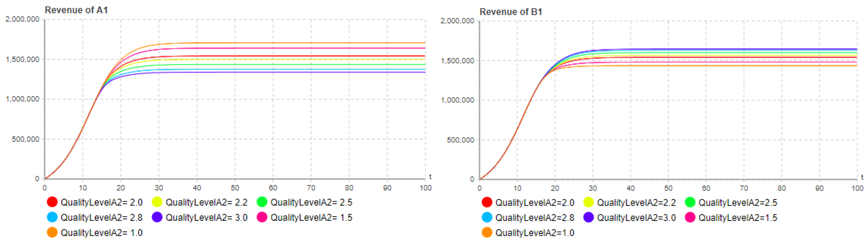The height and width of the screenshot is (245, 868).
Task: Click green 2.5 legend dot under Revenue of B1
Action: pos(690,202)
